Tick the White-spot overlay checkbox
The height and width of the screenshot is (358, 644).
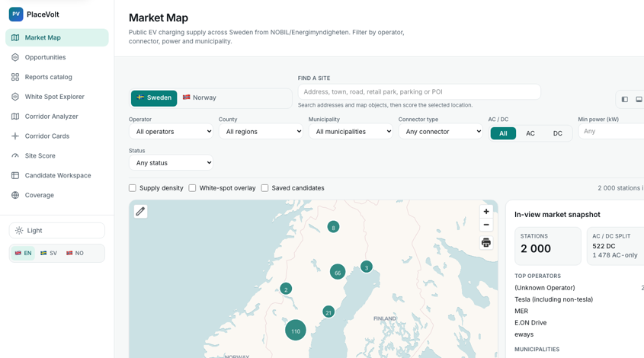[x=192, y=188]
